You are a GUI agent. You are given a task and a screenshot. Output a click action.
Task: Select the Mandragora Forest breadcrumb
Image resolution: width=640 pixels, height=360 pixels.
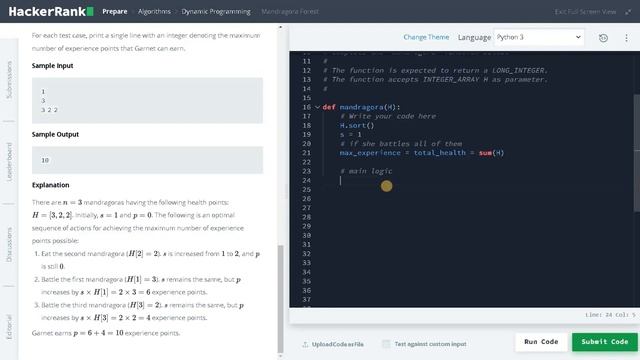tap(290, 11)
